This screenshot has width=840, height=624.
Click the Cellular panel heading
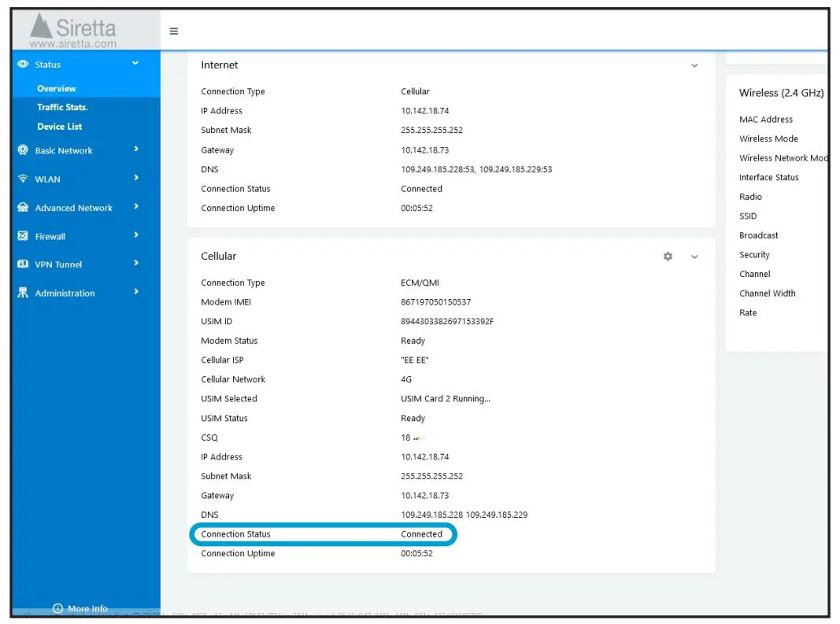click(x=219, y=256)
